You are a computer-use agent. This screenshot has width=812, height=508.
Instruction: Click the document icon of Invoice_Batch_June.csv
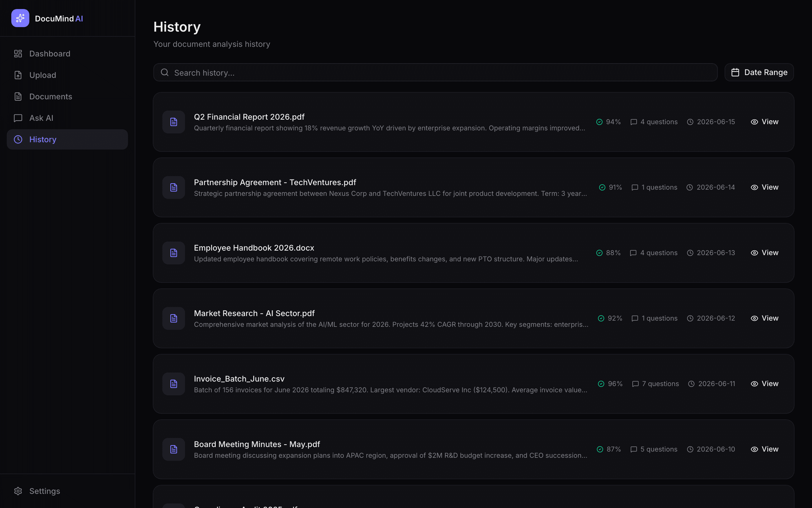click(173, 384)
